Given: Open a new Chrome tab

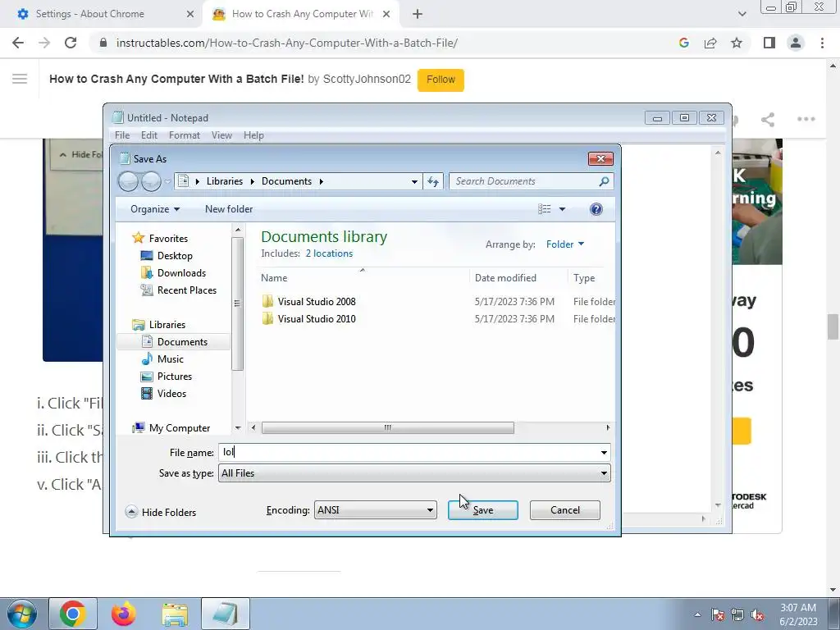Looking at the screenshot, I should (418, 15).
